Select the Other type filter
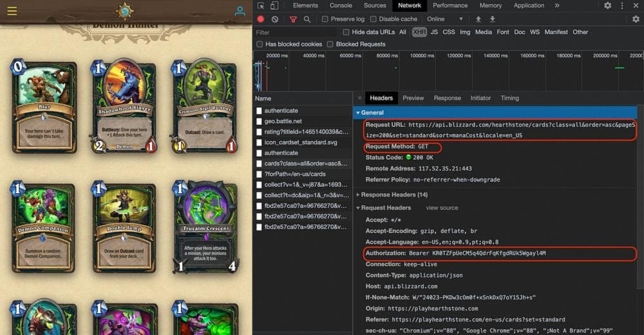 [x=580, y=32]
